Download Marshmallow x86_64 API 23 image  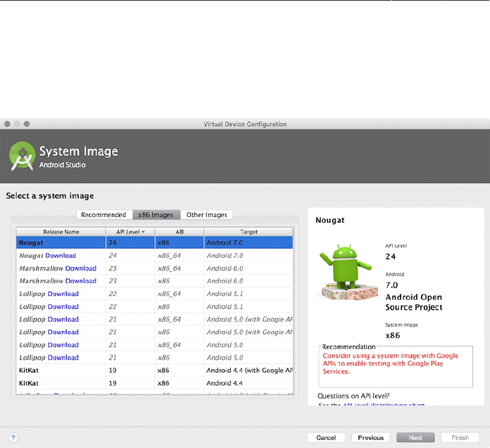point(80,268)
